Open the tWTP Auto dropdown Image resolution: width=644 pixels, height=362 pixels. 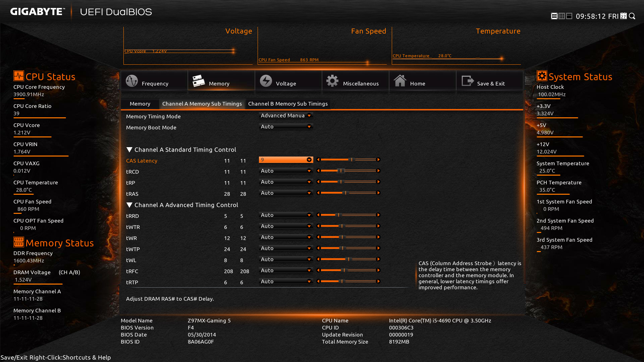click(286, 248)
